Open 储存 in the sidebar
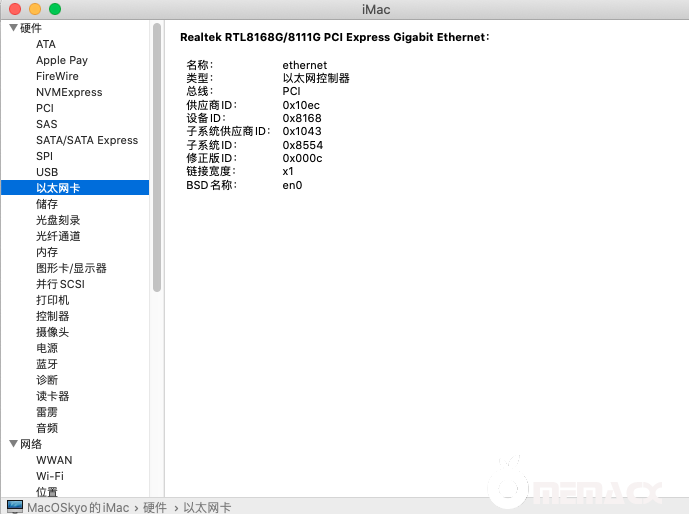Screen dimensions: 689x514 coord(47,204)
